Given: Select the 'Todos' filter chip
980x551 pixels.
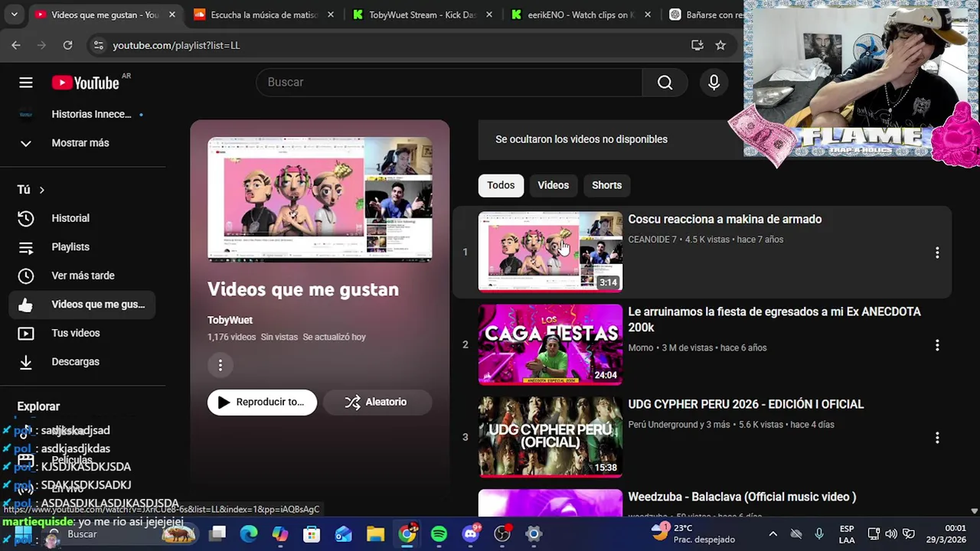Looking at the screenshot, I should click(x=501, y=185).
